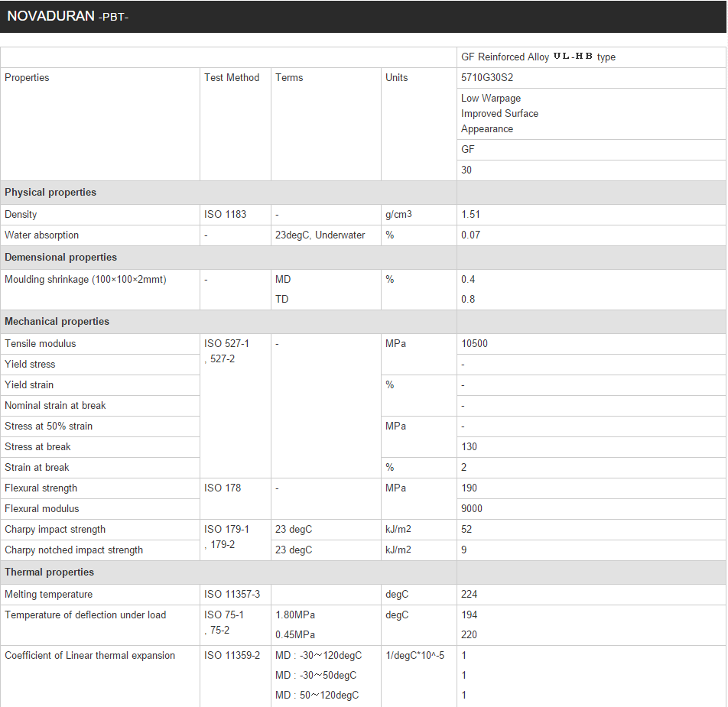Select the 1/degC*10^-5 units cell
Image resolution: width=728 pixels, height=707 pixels.
(419, 676)
